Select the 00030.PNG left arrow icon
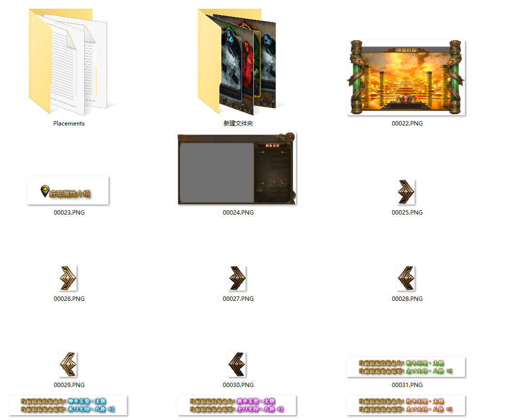 coord(237,364)
